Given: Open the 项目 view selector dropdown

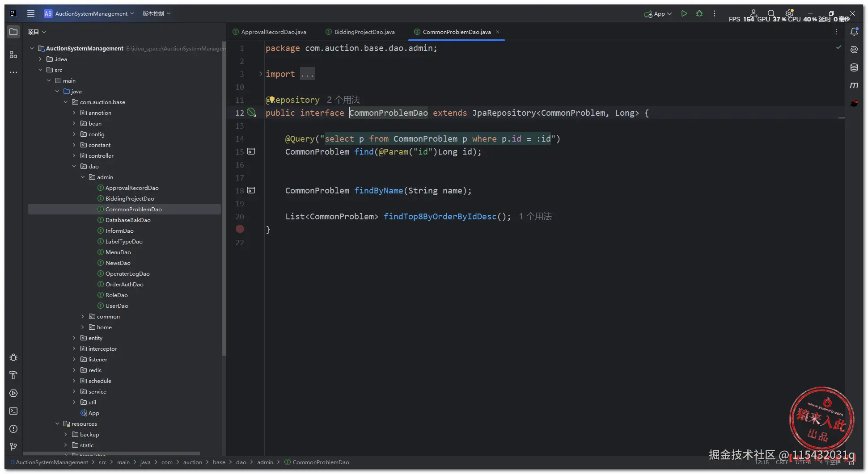Looking at the screenshot, I should point(37,32).
